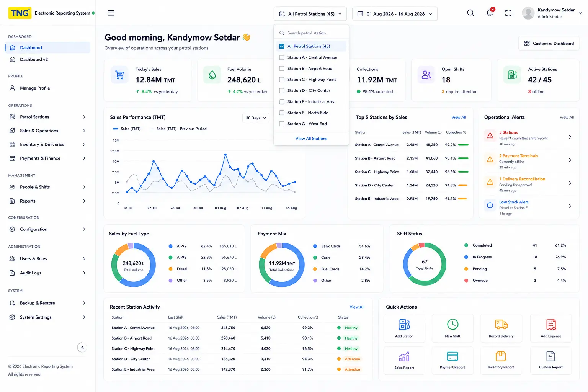Check the Station F - North Side checkbox
Screen dimensions: 588x392
[x=282, y=113]
